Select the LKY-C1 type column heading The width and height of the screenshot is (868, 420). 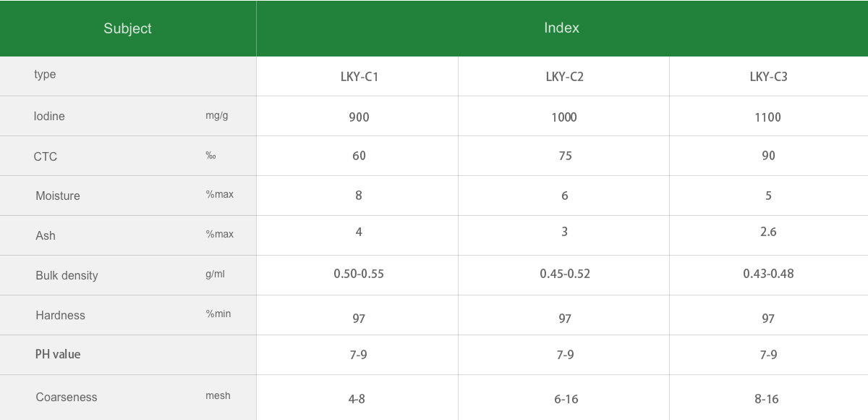[x=359, y=77]
